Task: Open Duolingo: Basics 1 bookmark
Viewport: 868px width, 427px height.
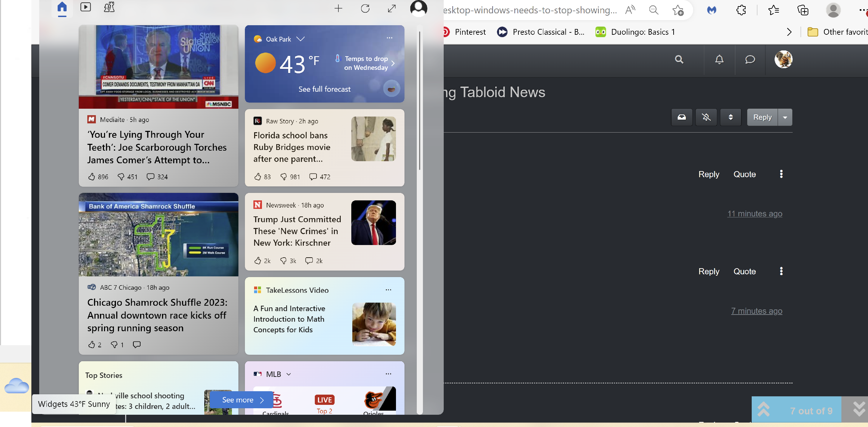Action: [635, 32]
